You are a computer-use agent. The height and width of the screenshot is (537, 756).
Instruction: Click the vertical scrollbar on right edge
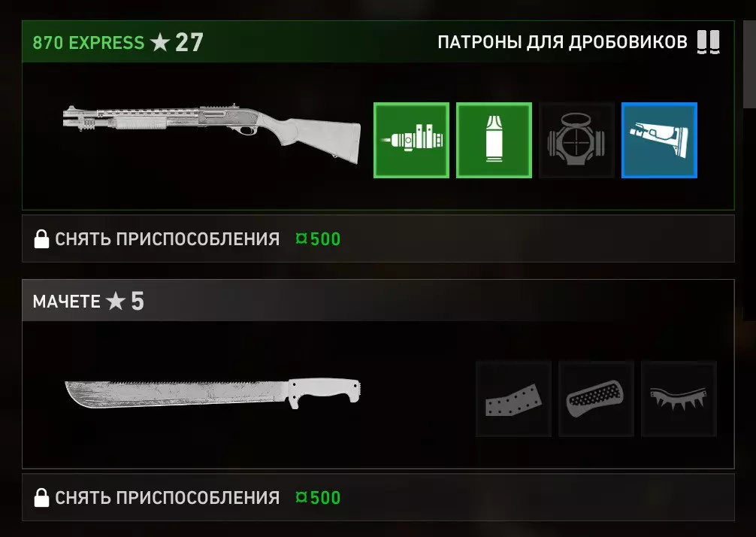click(750, 159)
